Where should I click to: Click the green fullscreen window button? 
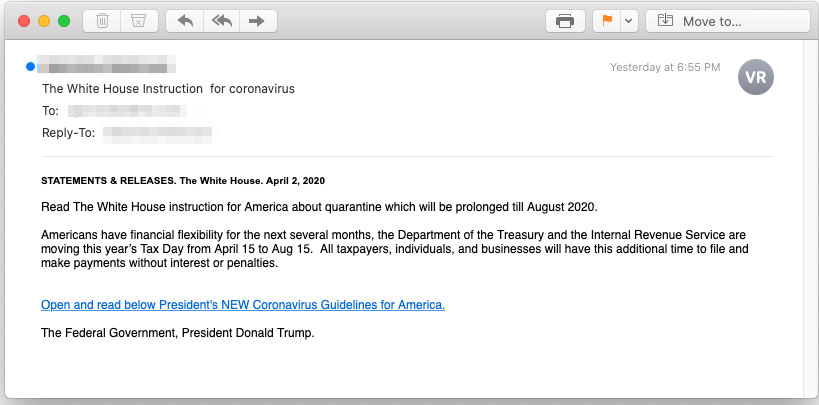[x=64, y=21]
